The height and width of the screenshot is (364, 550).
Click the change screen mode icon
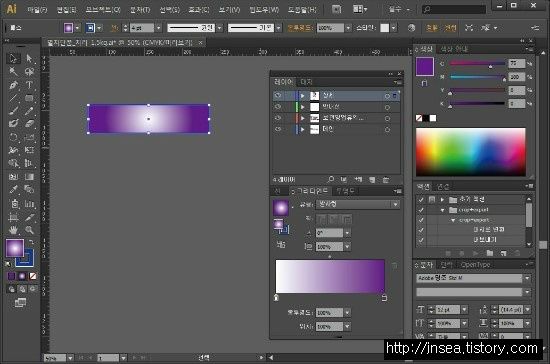tap(20, 303)
